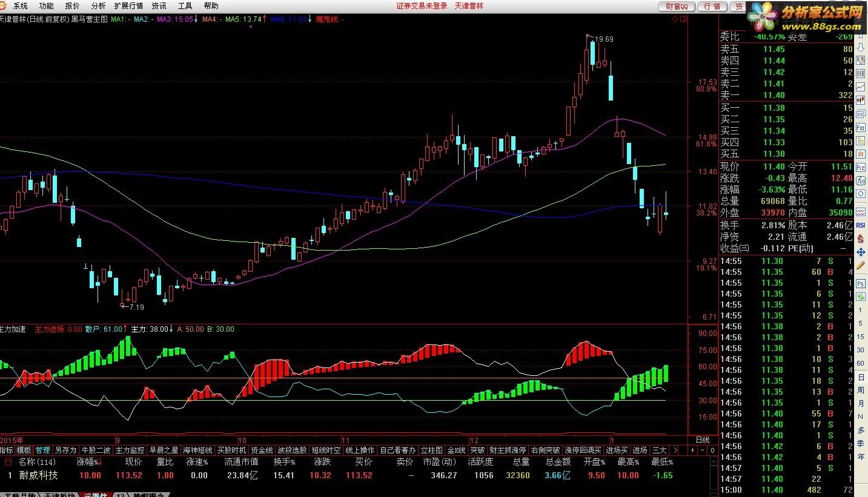Click the blue four-way move arrows icon
The width and height of the screenshot is (868, 497).
[x=861, y=252]
